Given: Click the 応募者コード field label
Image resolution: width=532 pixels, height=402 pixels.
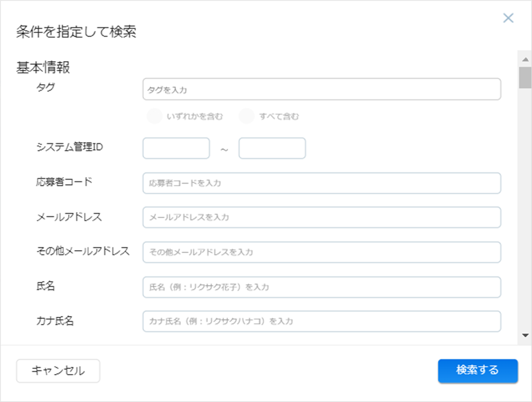Looking at the screenshot, I should tap(64, 182).
